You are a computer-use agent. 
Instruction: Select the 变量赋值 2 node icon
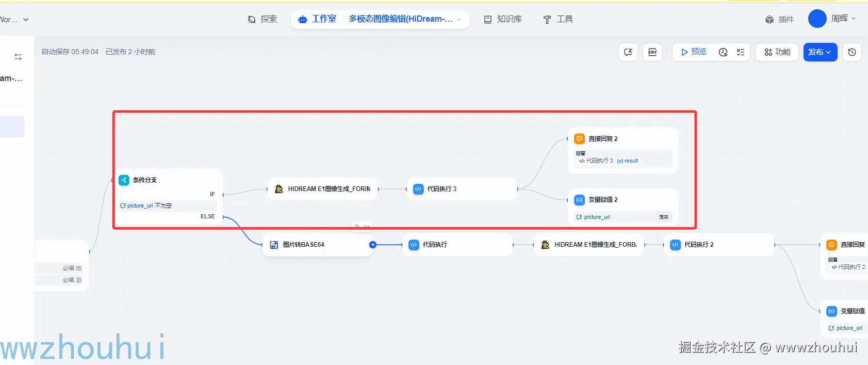pos(579,200)
